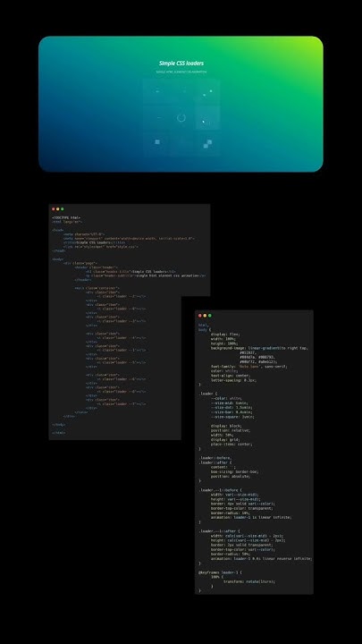The width and height of the screenshot is (362, 644).
Task: Click the ".loader {" selector line
Action: [x=210, y=394]
